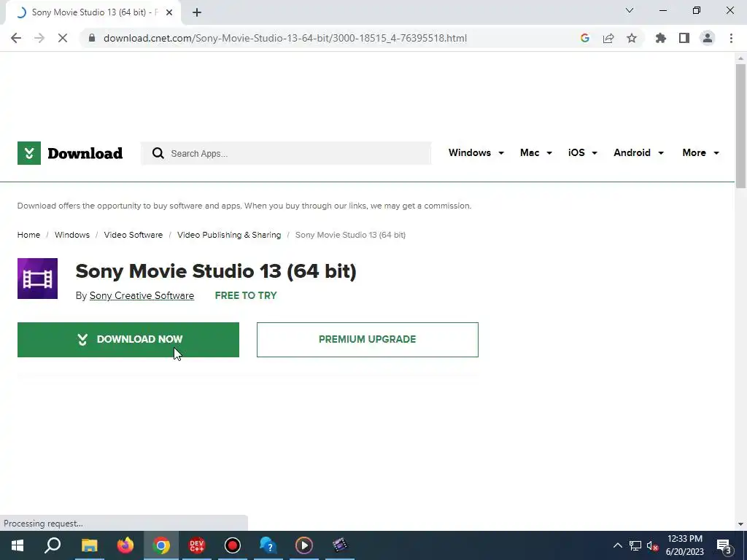The width and height of the screenshot is (747, 560).
Task: Click the Search Apps input field
Action: (286, 153)
